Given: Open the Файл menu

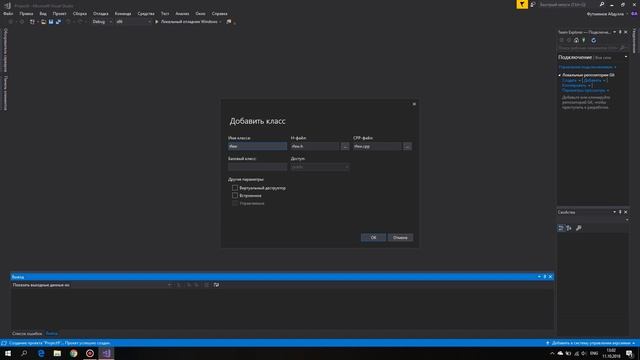Looking at the screenshot, I should coord(8,13).
